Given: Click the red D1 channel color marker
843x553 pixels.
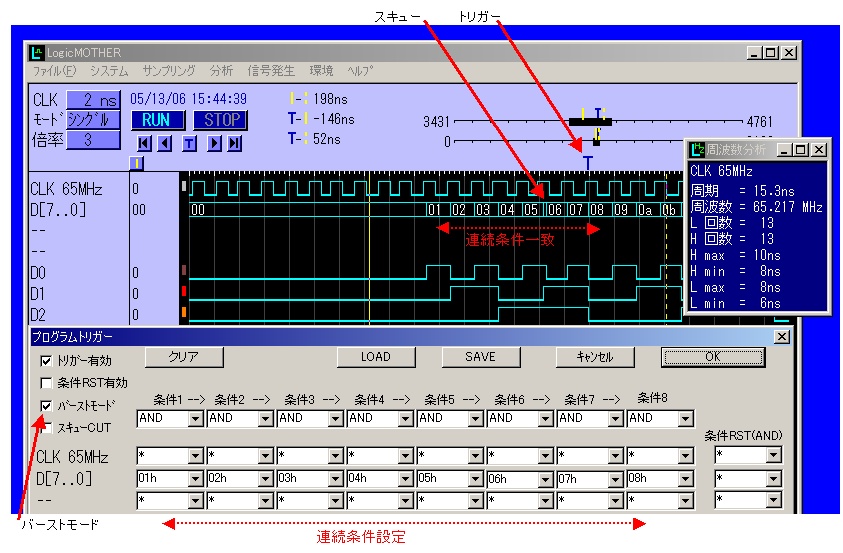Looking at the screenshot, I should click(x=183, y=291).
